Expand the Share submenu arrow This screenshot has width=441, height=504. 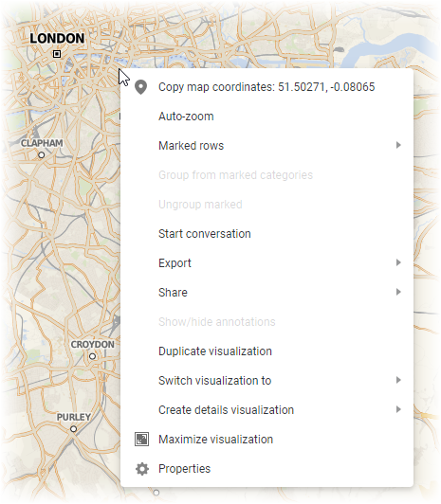(398, 292)
